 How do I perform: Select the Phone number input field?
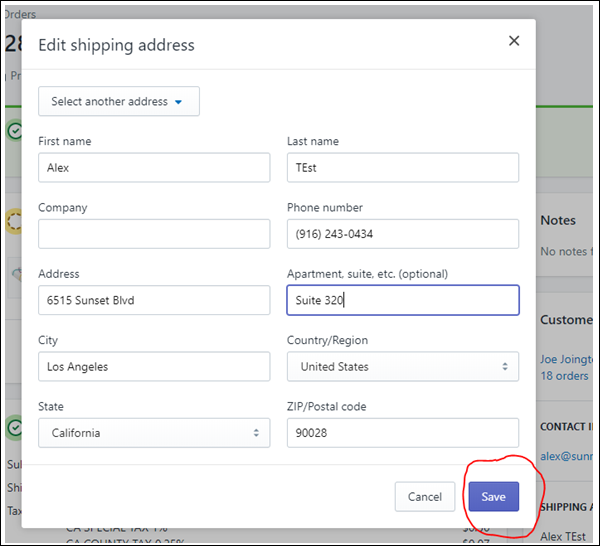click(402, 234)
